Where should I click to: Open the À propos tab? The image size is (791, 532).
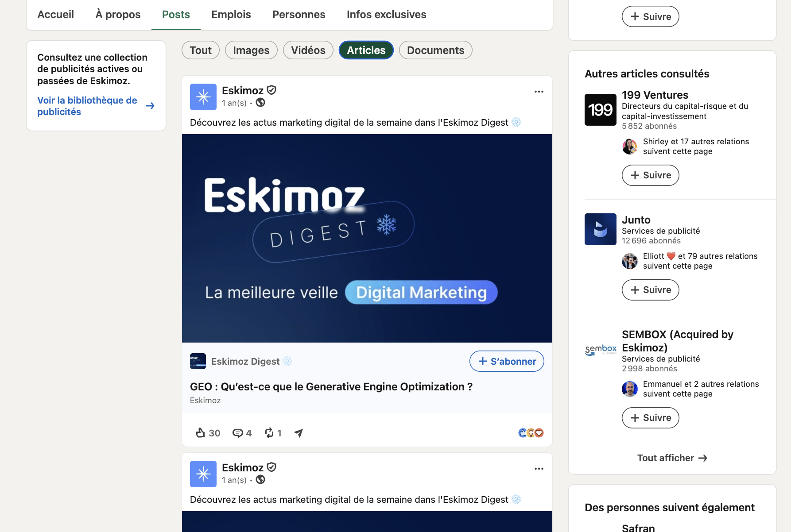coord(118,15)
